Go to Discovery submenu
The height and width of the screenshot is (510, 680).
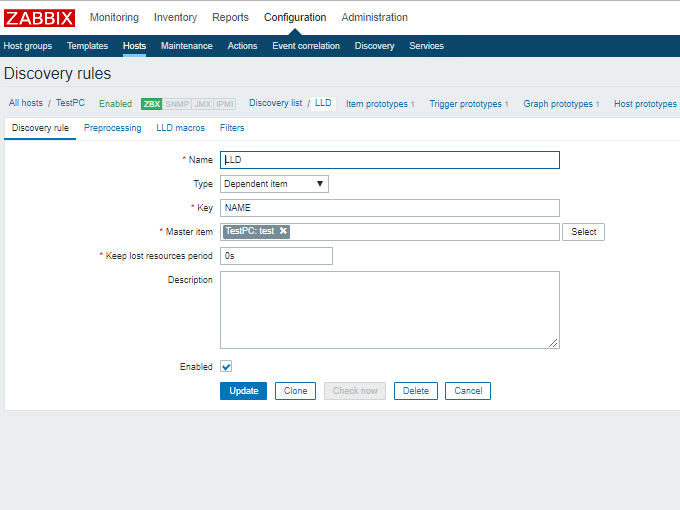374,46
